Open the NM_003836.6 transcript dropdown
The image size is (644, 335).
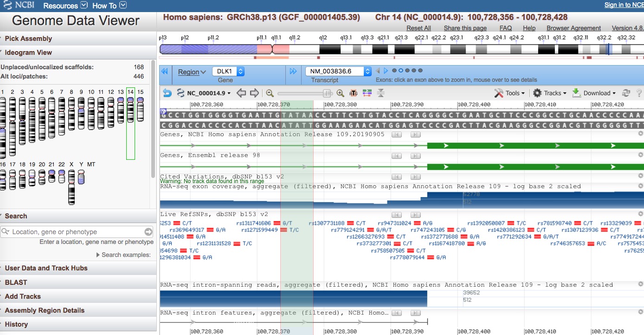coord(339,72)
